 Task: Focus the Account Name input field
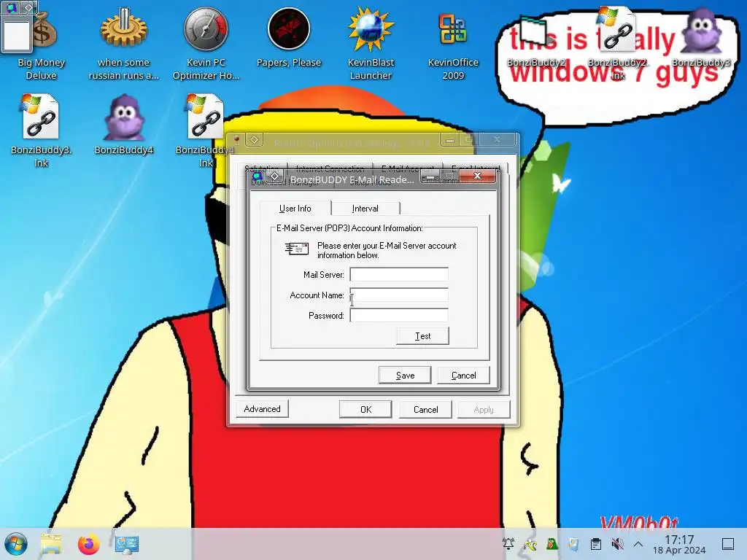(x=399, y=295)
